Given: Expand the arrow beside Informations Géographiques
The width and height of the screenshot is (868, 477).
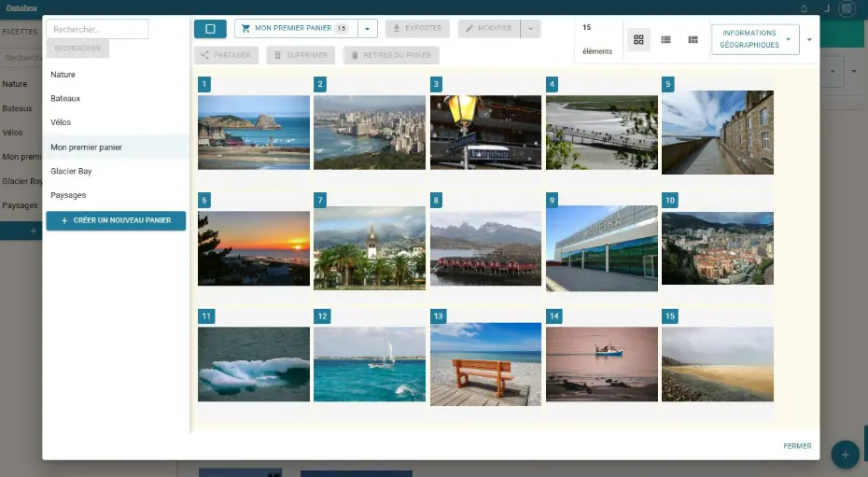Looking at the screenshot, I should [x=809, y=40].
